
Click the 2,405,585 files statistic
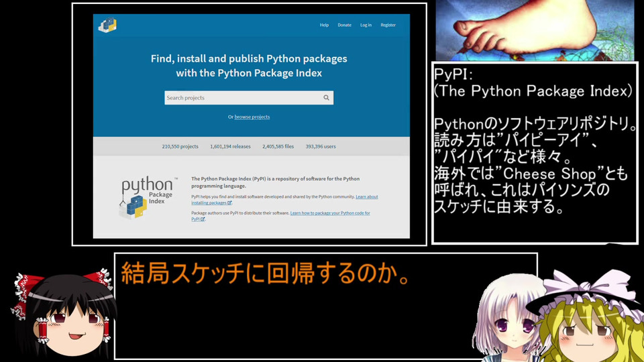(x=278, y=147)
